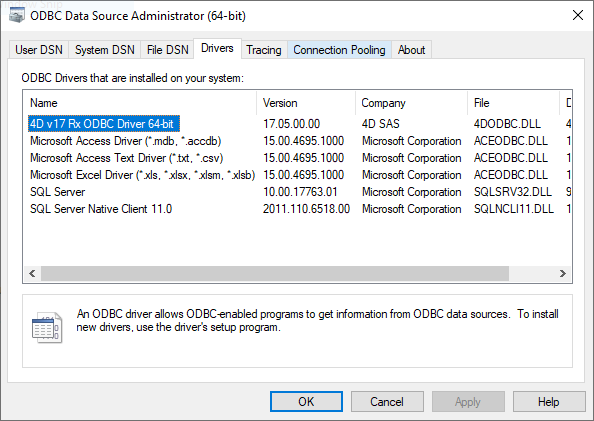Click the OK button
This screenshot has height=421, width=594.
pos(306,402)
